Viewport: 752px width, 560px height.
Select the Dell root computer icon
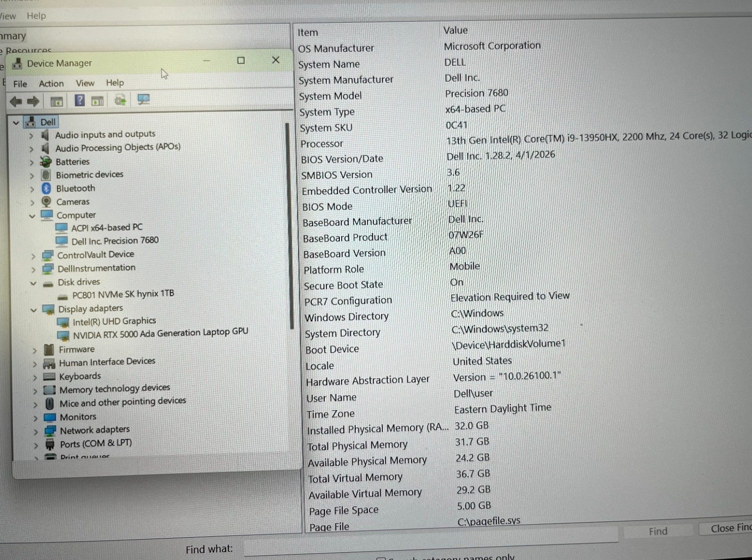31,122
